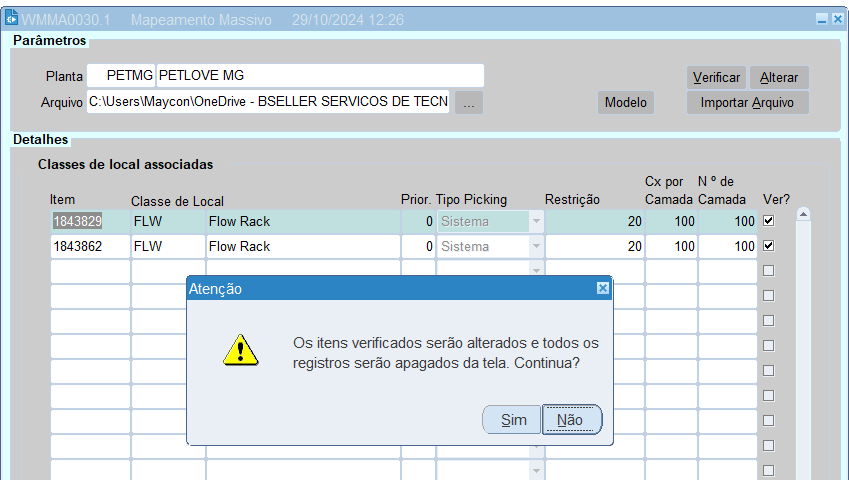The image size is (849, 480).
Task: Click the Sim button in dialog
Action: [512, 420]
